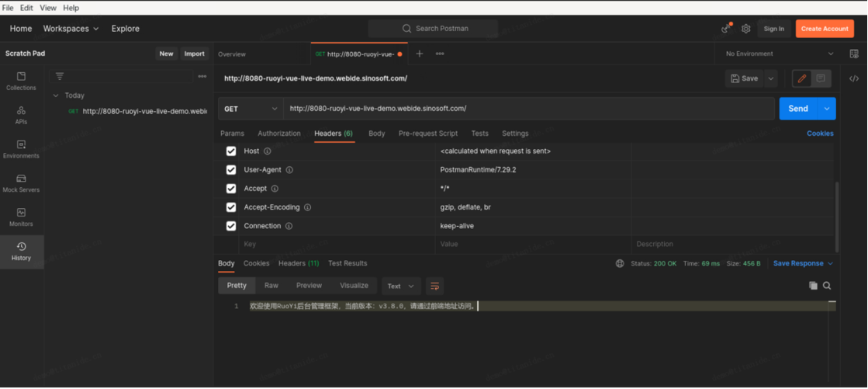Search the response with magnifier icon

click(x=827, y=286)
